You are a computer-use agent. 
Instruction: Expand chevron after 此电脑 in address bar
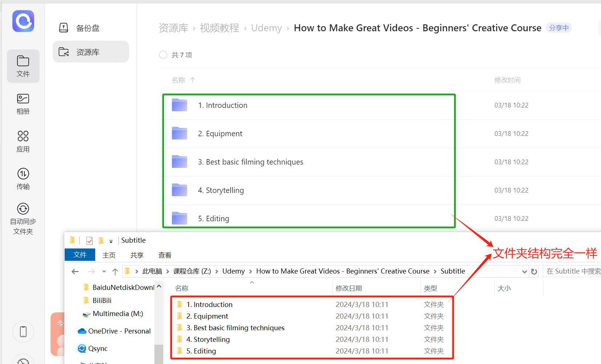pos(168,271)
